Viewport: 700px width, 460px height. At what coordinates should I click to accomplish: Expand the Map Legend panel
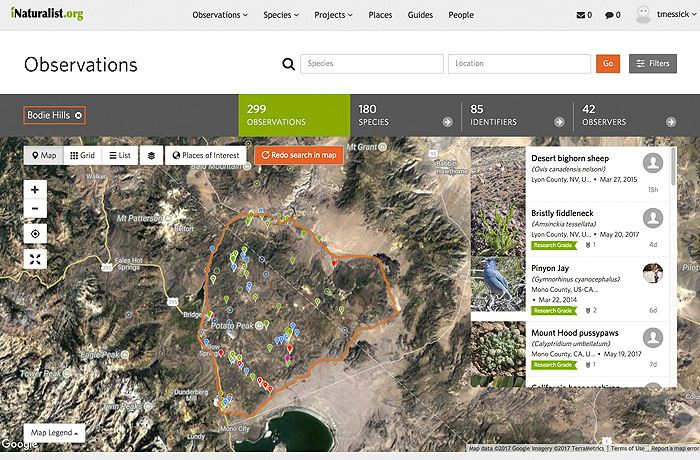(54, 433)
